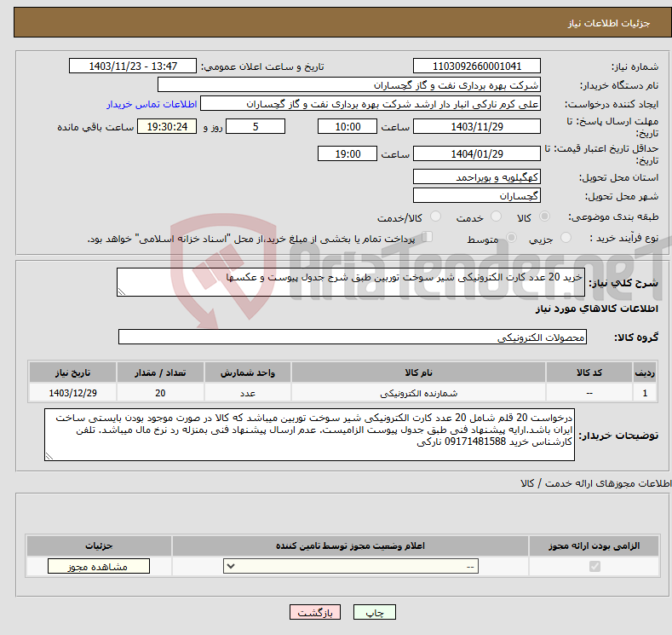Click the الزامی بودن ارائه مجوز header
The width and height of the screenshot is (672, 635).
pyautogui.click(x=594, y=546)
